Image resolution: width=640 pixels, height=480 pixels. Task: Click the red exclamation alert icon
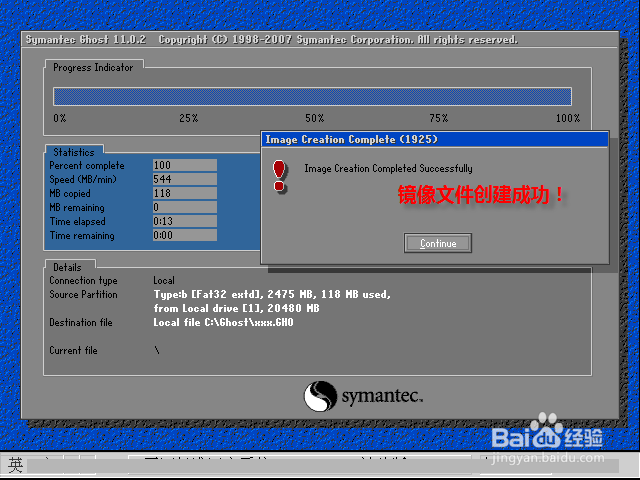(280, 176)
